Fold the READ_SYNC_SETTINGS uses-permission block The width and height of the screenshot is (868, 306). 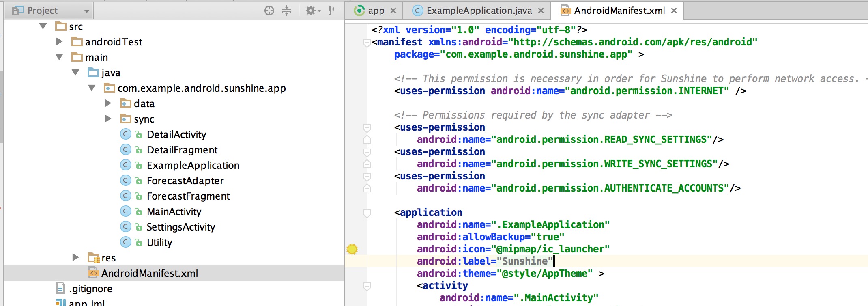[367, 127]
